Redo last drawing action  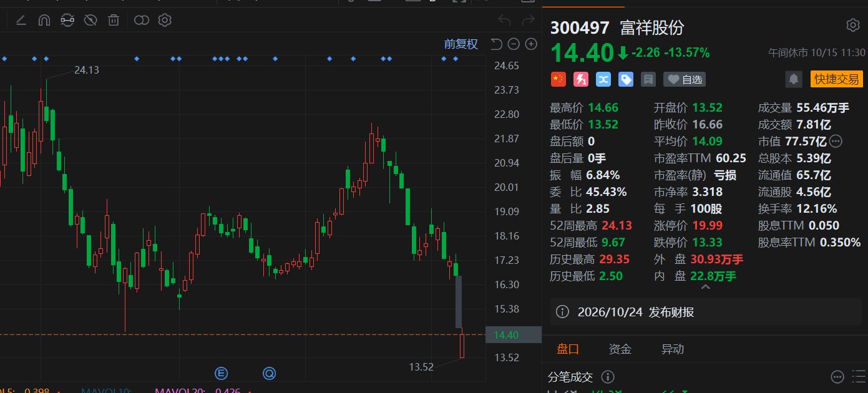[x=528, y=21]
